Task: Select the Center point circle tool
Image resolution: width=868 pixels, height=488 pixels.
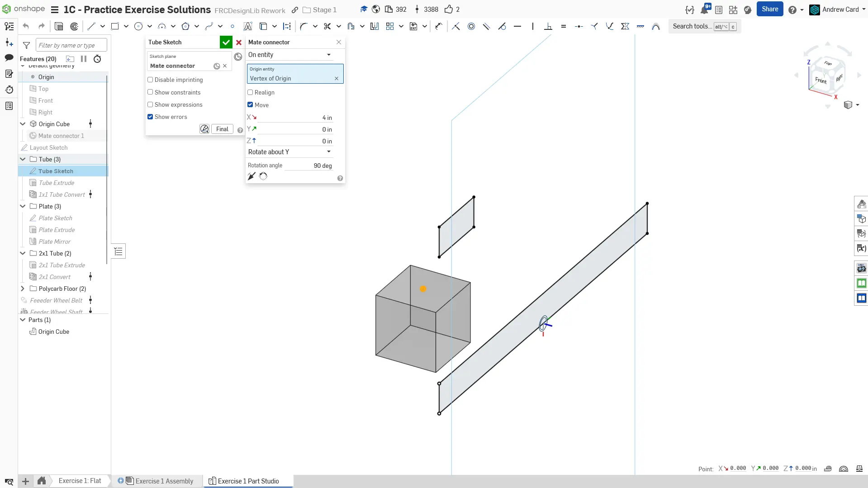Action: 138,26
